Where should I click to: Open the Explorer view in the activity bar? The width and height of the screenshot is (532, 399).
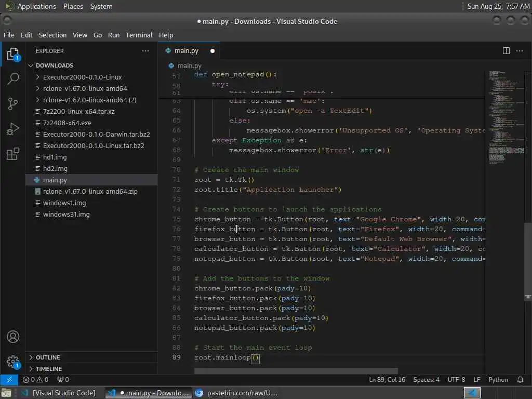[x=12, y=54]
